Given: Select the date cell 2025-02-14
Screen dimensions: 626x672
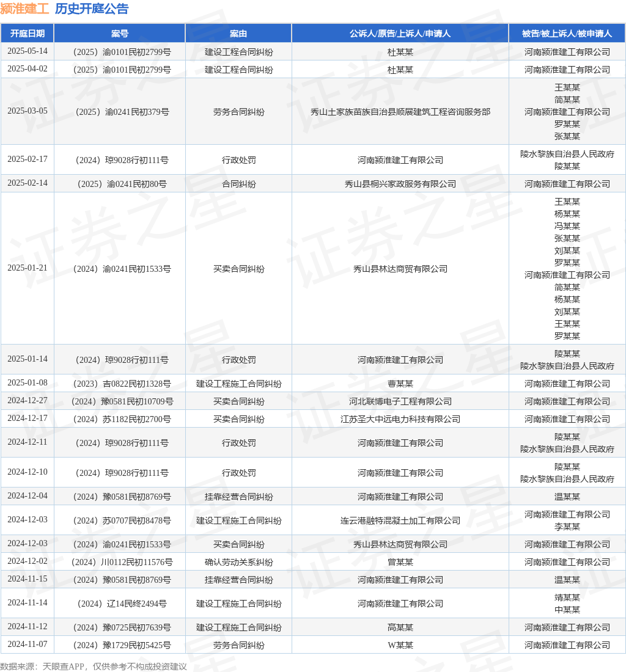Looking at the screenshot, I should coord(28,183).
